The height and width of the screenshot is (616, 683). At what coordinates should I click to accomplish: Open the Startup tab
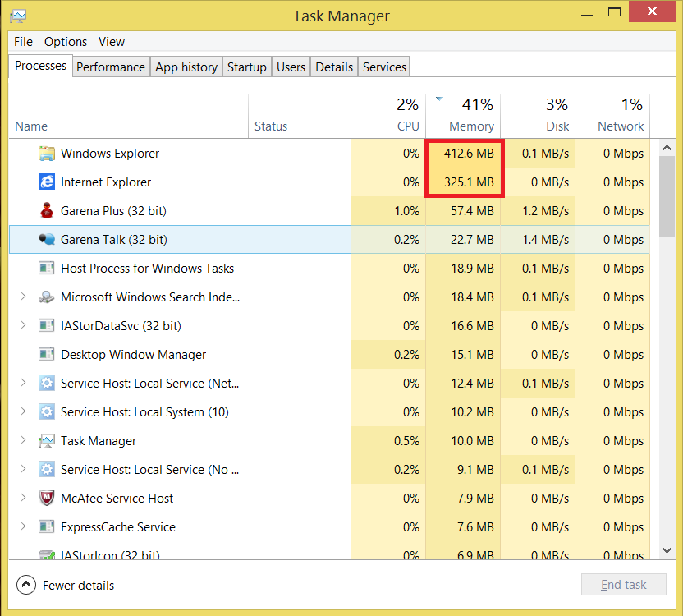pyautogui.click(x=246, y=67)
